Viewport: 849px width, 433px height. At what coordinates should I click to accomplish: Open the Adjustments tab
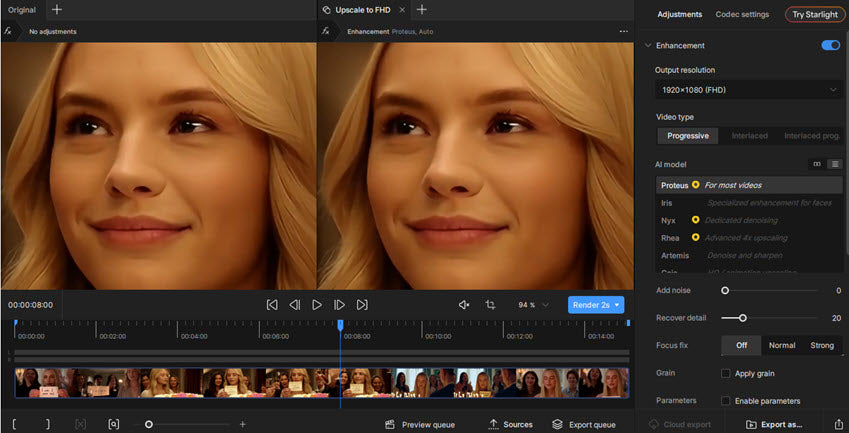680,15
